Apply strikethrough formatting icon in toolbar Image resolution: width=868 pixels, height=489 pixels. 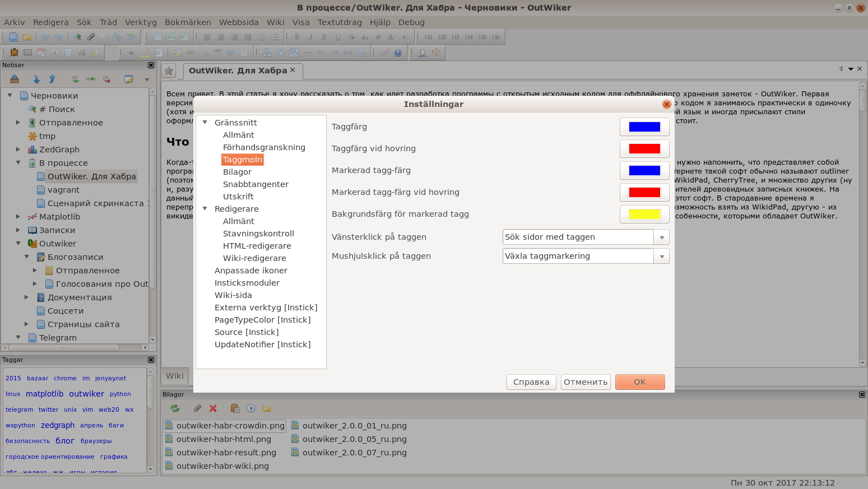point(351,37)
